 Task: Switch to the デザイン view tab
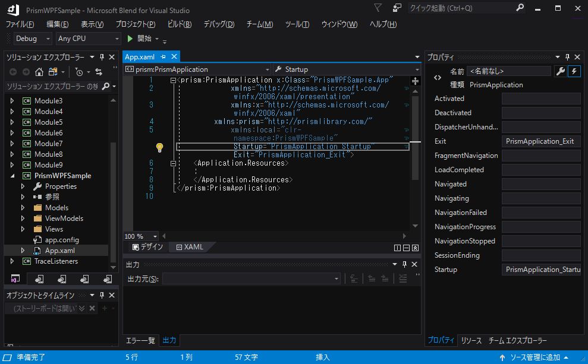tap(148, 247)
